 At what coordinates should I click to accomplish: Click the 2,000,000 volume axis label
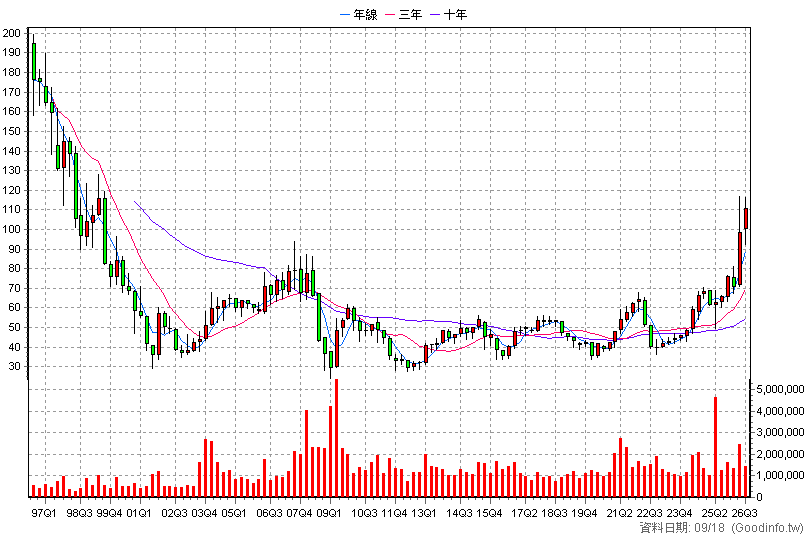tap(780, 454)
